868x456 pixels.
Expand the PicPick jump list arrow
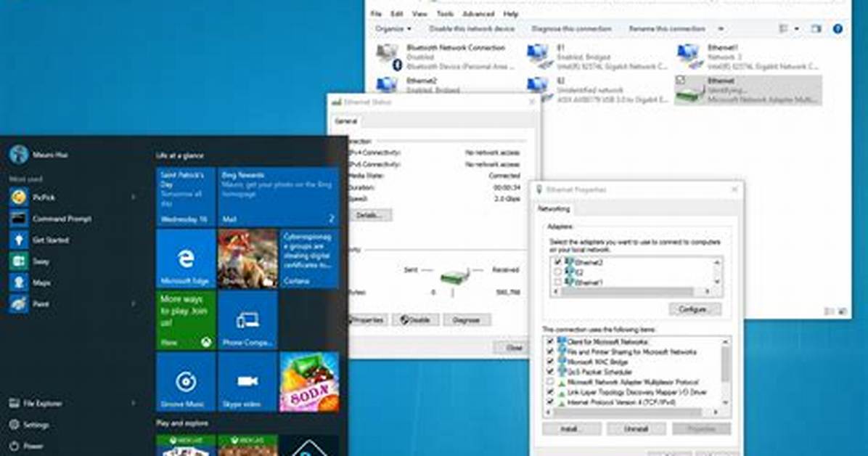(x=134, y=198)
